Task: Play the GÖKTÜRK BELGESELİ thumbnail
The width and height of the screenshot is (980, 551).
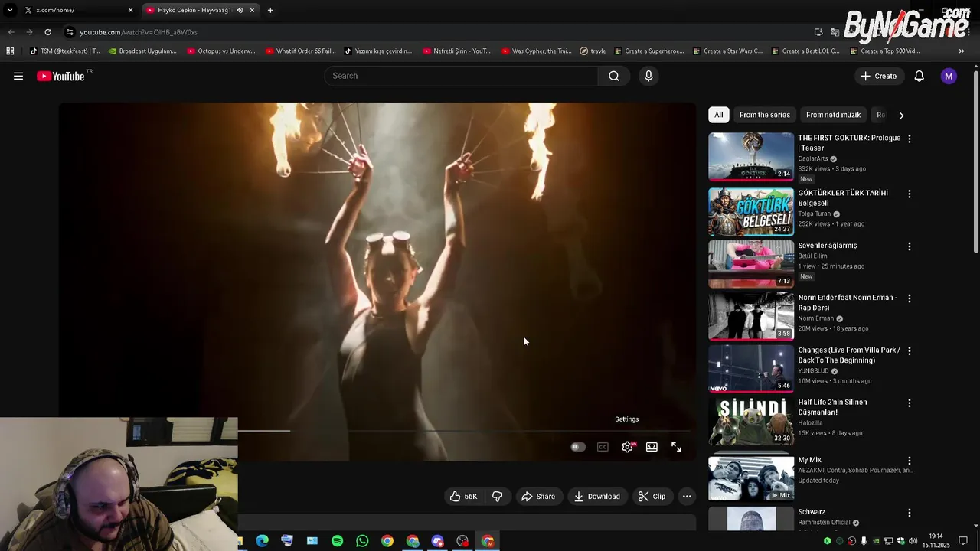Action: pyautogui.click(x=751, y=212)
